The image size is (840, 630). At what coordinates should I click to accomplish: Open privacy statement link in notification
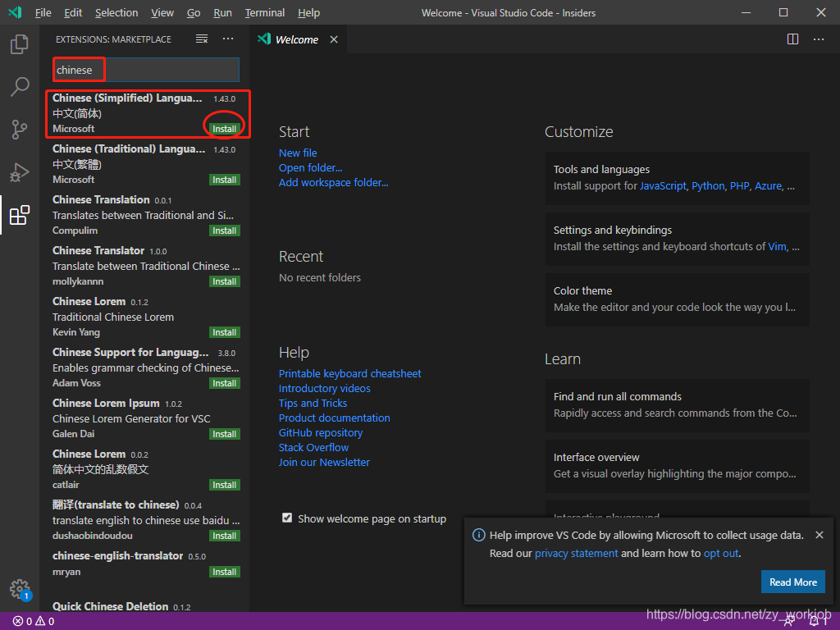(x=577, y=554)
